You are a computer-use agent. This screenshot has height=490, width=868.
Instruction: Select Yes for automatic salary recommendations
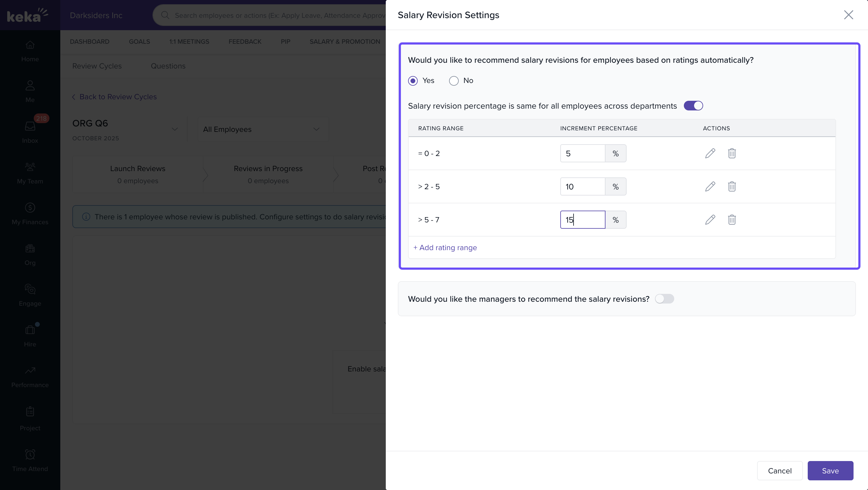(x=413, y=81)
